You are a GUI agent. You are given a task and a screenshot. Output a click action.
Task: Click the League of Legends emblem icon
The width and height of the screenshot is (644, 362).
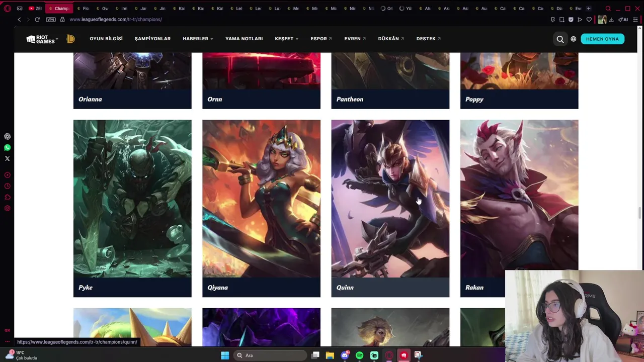tap(70, 39)
